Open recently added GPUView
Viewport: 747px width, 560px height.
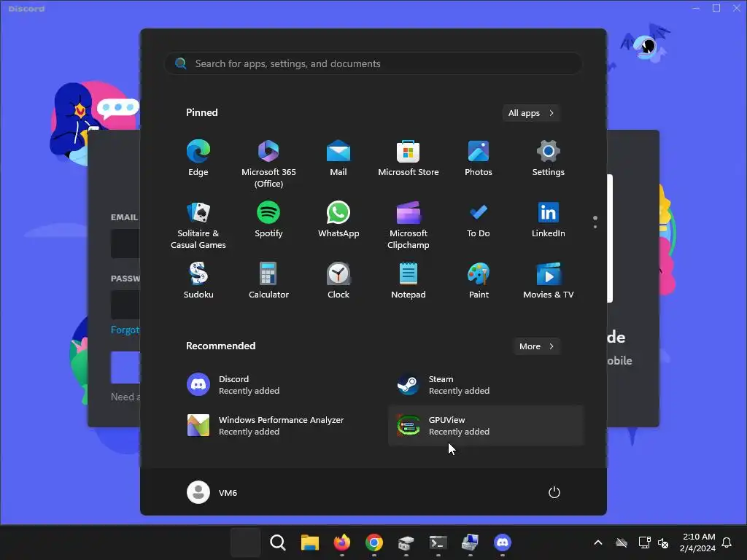(x=486, y=426)
